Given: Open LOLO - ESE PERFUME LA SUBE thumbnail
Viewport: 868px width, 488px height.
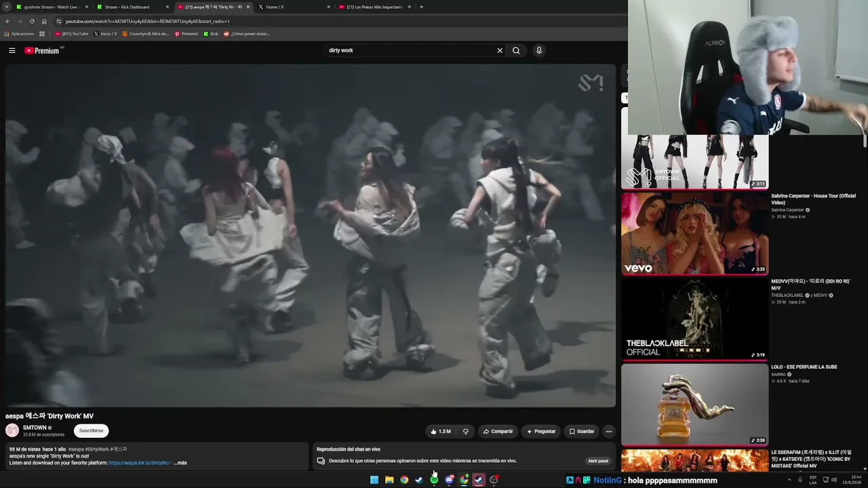Looking at the screenshot, I should click(x=694, y=405).
